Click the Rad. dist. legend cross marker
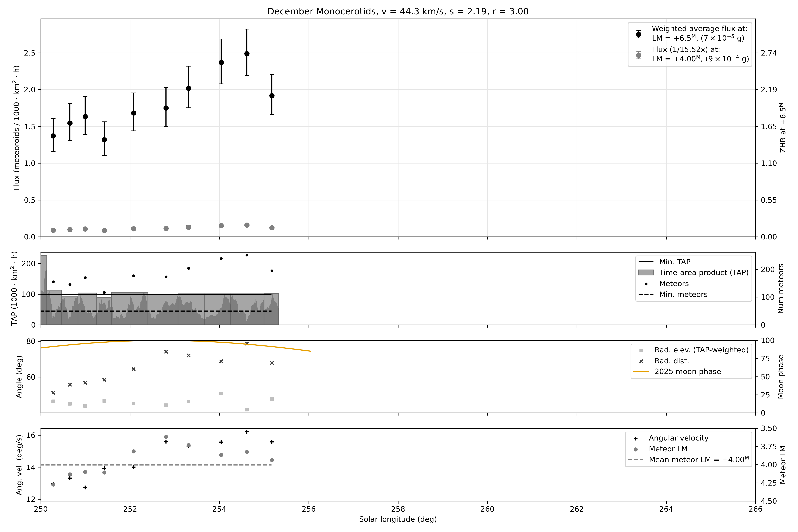The width and height of the screenshot is (798, 532). (x=641, y=361)
